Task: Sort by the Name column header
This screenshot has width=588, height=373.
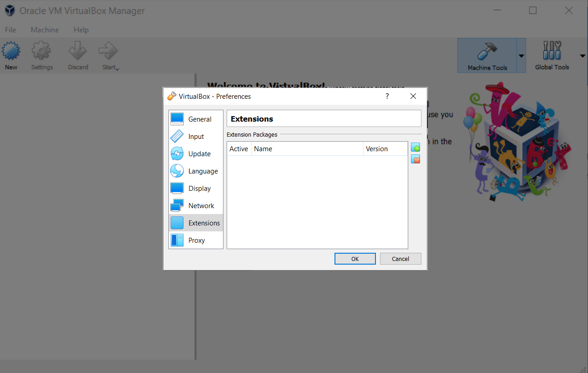Action: [x=307, y=149]
